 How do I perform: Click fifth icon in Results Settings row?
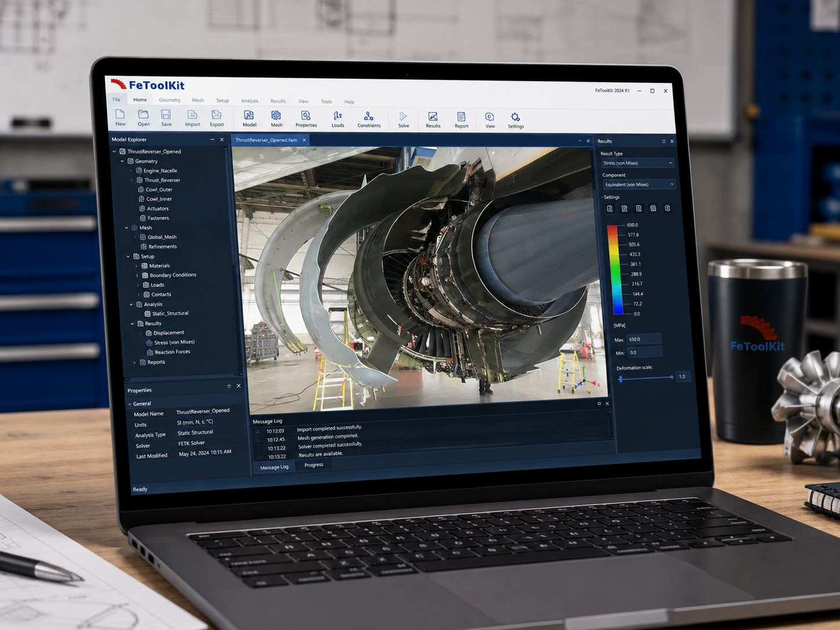click(x=668, y=208)
